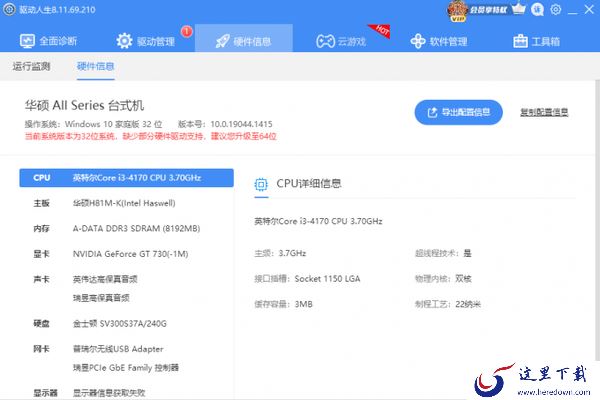
Task: Select the 主板 H81M-K row
Action: coord(126,203)
